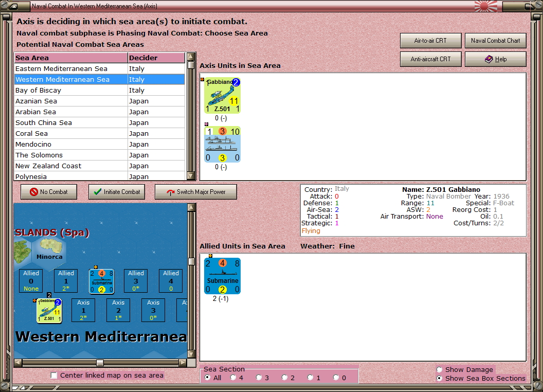Image resolution: width=543 pixels, height=392 pixels.
Task: Click the Japanese rising sun flag icon
Action: point(485,6)
